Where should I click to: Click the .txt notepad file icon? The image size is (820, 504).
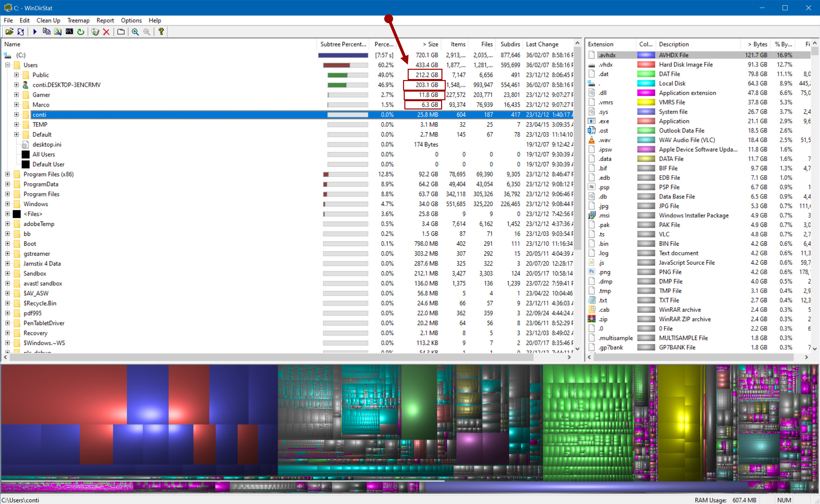(592, 300)
